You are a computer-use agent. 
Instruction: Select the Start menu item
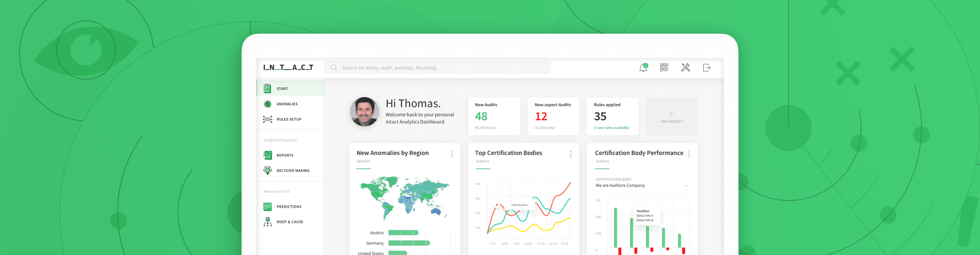pyautogui.click(x=282, y=89)
